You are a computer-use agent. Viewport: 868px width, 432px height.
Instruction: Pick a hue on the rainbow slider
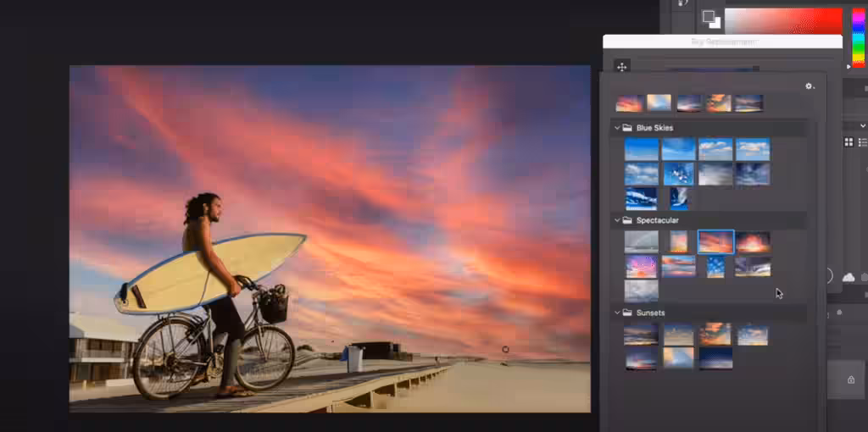pyautogui.click(x=855, y=34)
